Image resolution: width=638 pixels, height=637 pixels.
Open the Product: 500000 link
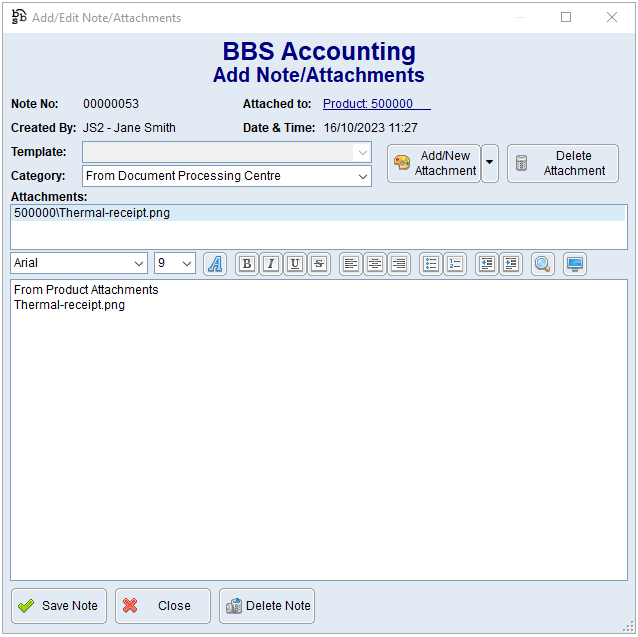coord(368,104)
